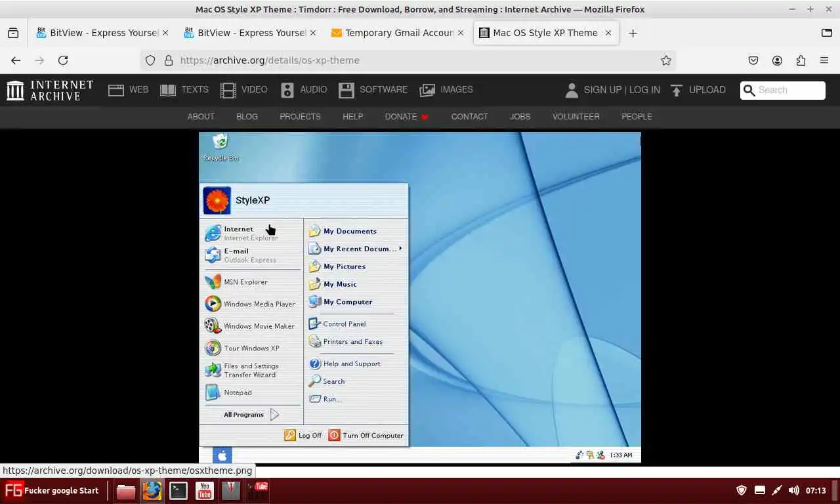Open the ABOUT menu item
This screenshot has width=840, height=504.
tap(201, 117)
